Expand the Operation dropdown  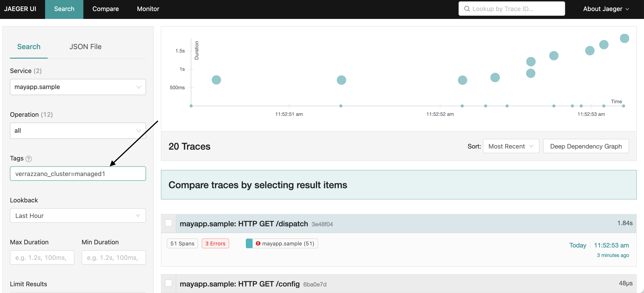point(78,130)
